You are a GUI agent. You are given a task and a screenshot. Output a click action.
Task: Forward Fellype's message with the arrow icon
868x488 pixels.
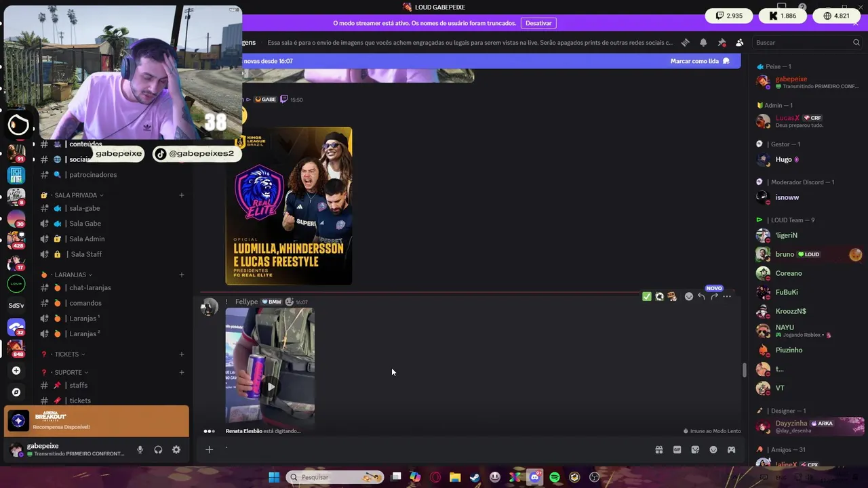tap(714, 296)
